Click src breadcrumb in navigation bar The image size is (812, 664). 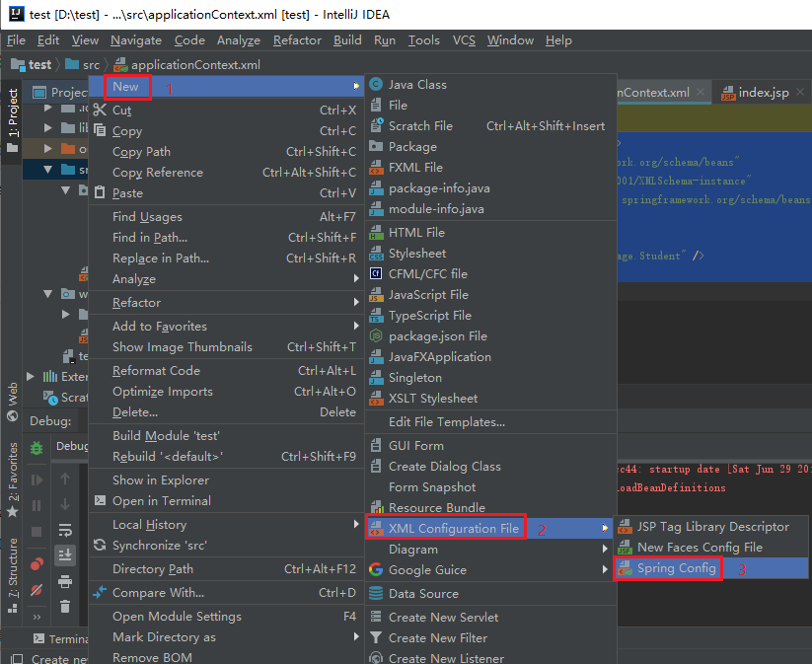[82, 65]
